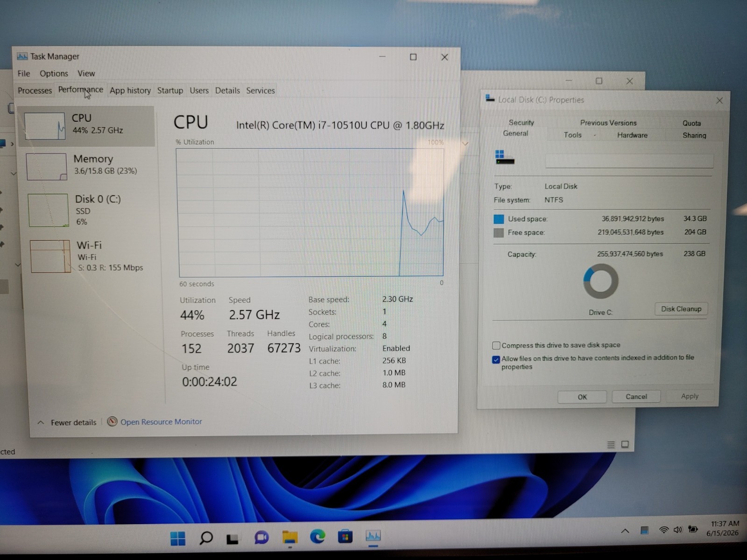Collapse with Fewer details

click(67, 422)
